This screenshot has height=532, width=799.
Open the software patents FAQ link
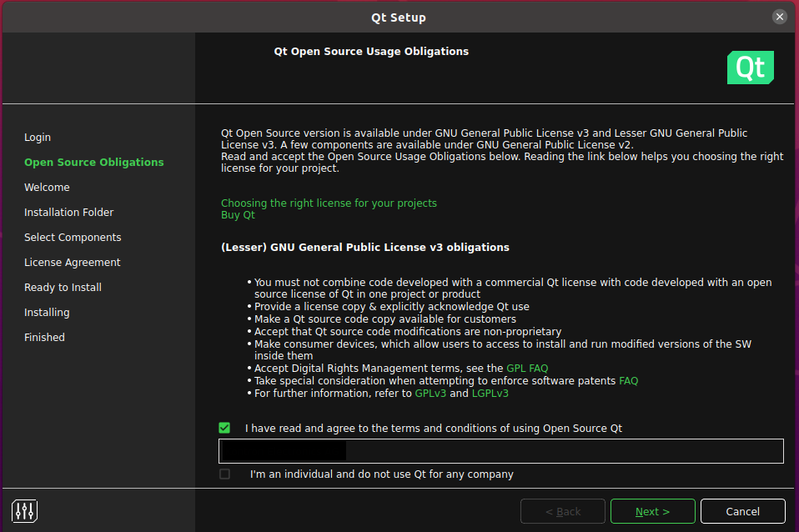pyautogui.click(x=628, y=380)
